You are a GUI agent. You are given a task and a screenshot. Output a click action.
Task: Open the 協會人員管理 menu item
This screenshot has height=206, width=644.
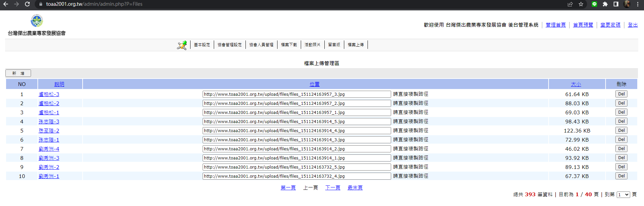[261, 45]
